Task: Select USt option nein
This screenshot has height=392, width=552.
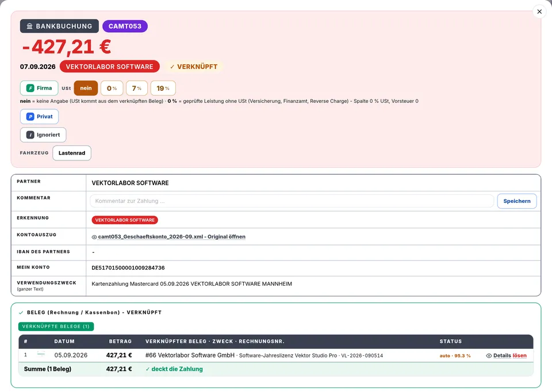Action: [86, 88]
